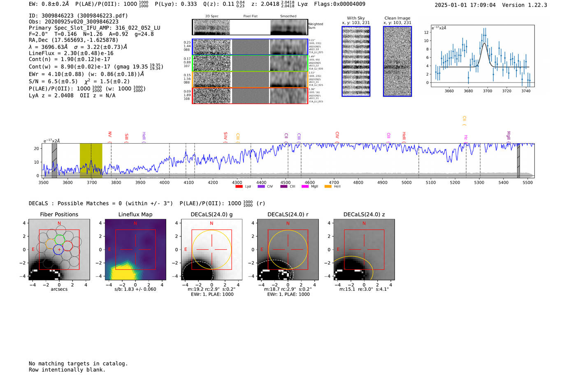The image size is (576, 392).
Task: Click the orange HeII legend swatch
Action: (328, 187)
